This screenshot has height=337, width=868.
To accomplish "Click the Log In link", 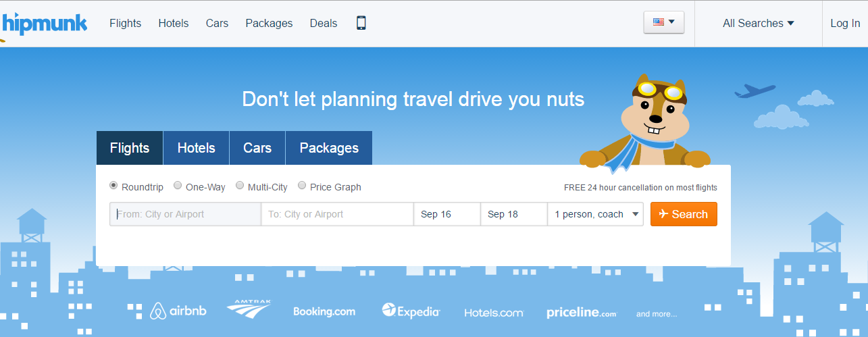I will (x=845, y=24).
